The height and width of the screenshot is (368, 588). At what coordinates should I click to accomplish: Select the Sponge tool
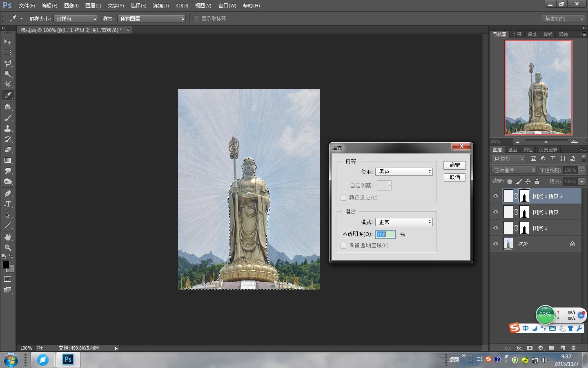pyautogui.click(x=8, y=182)
